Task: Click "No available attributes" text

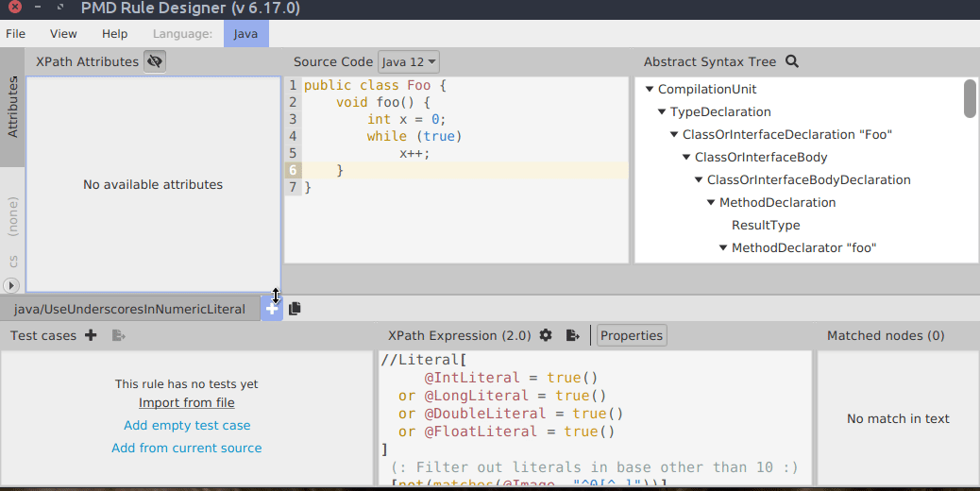Action: tap(153, 184)
